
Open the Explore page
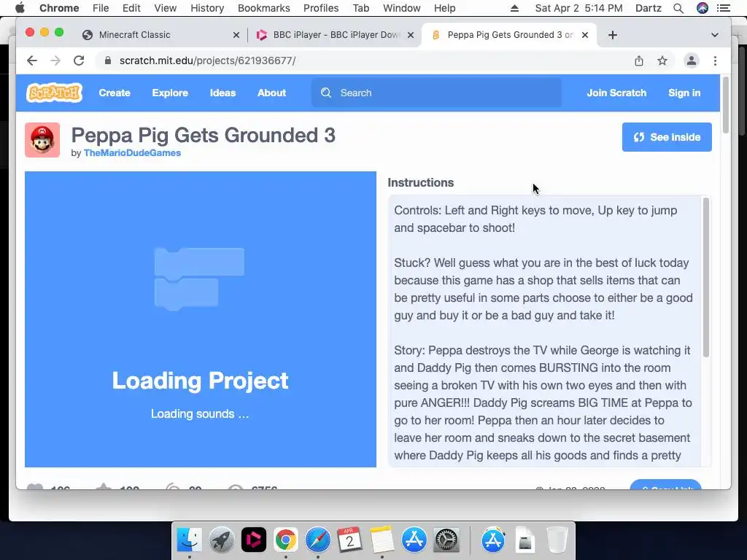tap(170, 93)
